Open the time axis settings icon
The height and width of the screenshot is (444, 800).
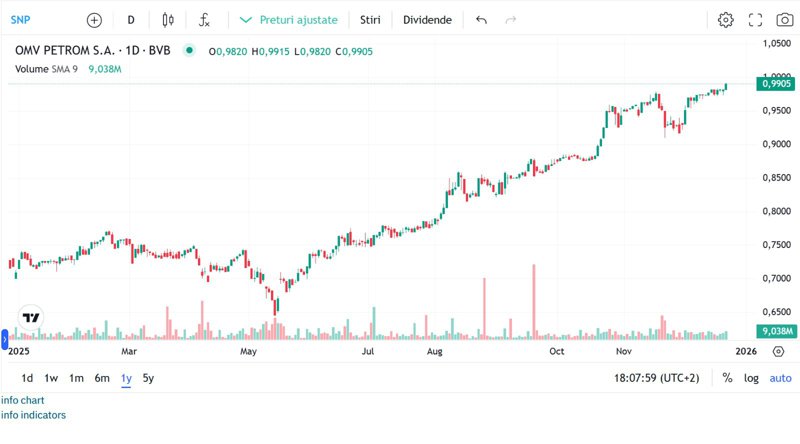point(778,351)
